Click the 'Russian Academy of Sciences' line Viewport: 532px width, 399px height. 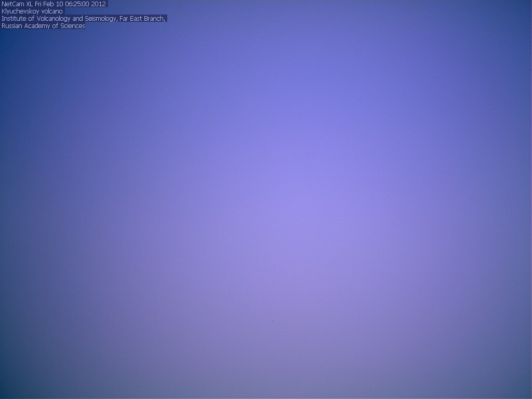tap(43, 26)
